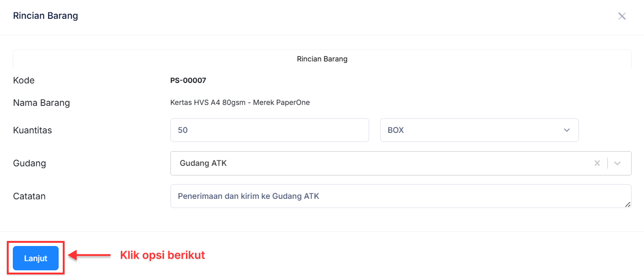Image resolution: width=644 pixels, height=279 pixels.
Task: Click the Catatan field label
Action: [x=29, y=196]
